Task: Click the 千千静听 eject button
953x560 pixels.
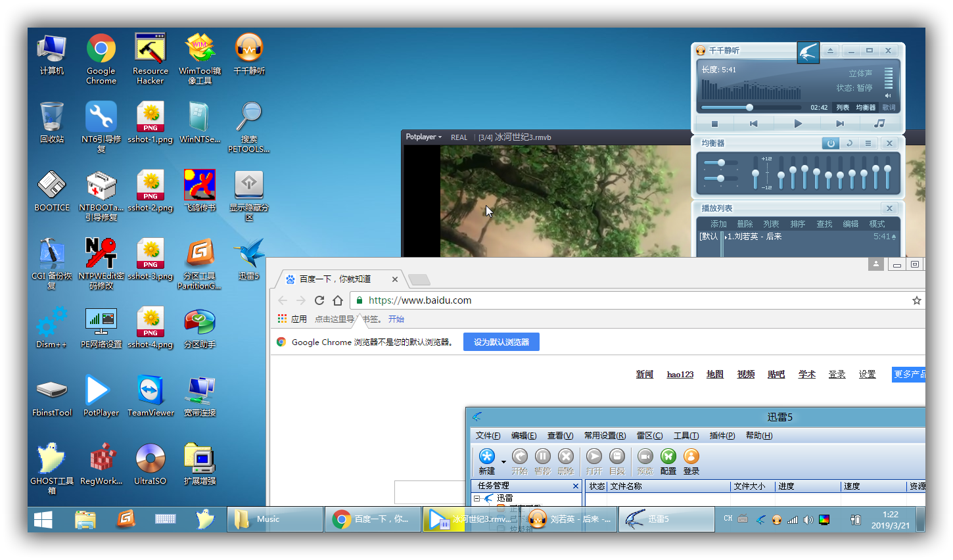Action: click(x=830, y=51)
